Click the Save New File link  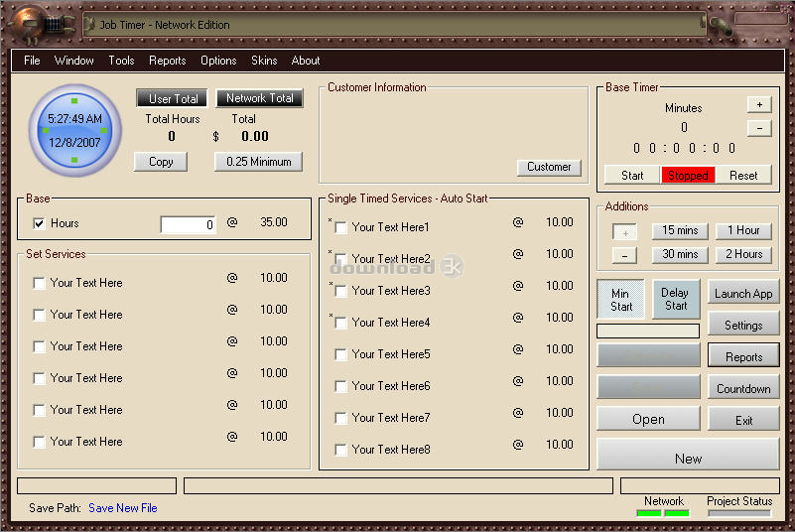click(x=123, y=507)
